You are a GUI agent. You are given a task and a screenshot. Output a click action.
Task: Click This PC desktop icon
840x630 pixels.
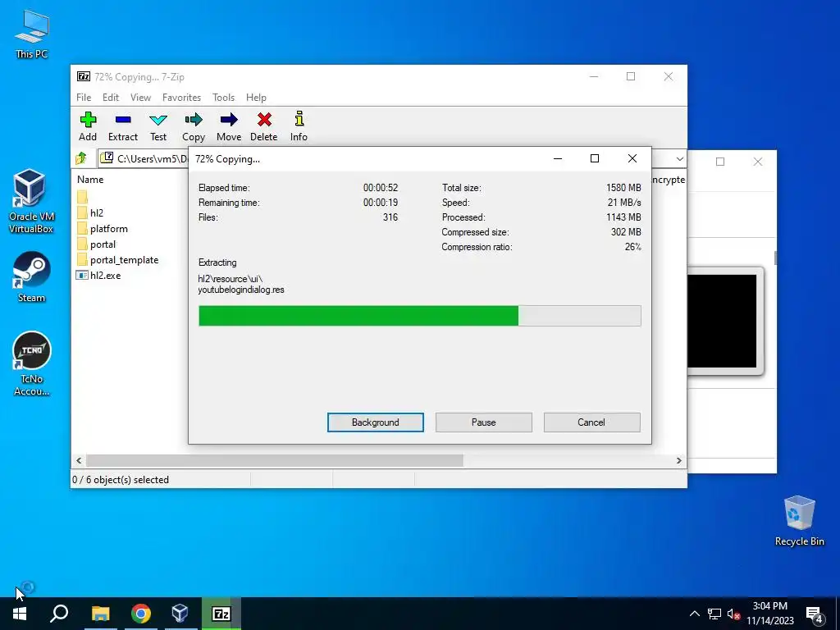(x=32, y=34)
